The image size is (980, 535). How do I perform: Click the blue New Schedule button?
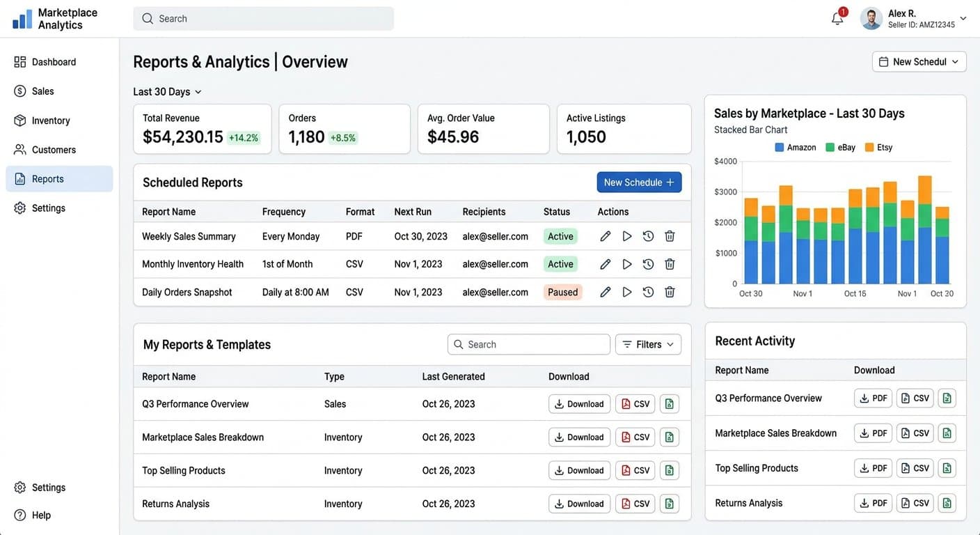pyautogui.click(x=639, y=183)
